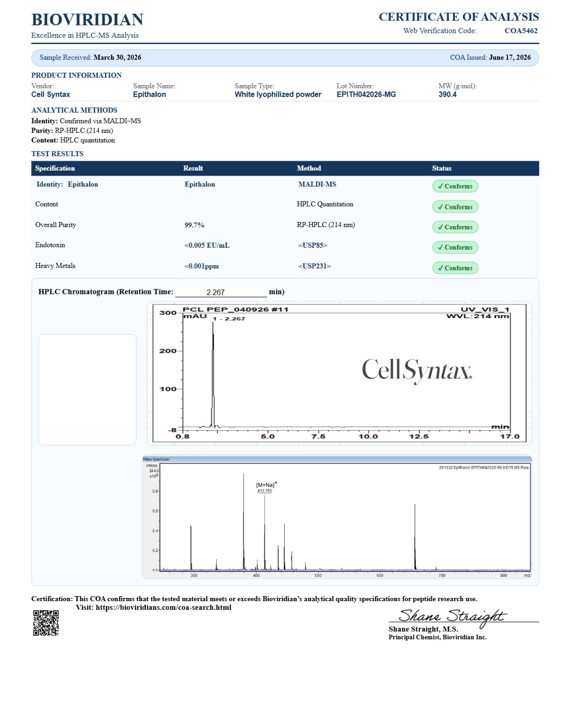Click the Conforms badge for Endotoxin row
This screenshot has width=562, height=728.
pos(455,248)
